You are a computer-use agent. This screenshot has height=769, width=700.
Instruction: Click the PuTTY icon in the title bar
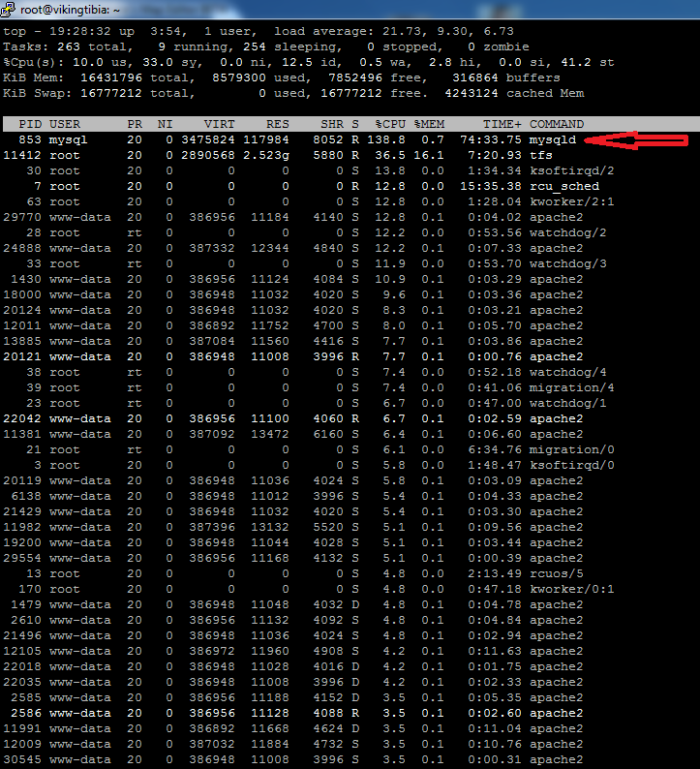point(8,10)
